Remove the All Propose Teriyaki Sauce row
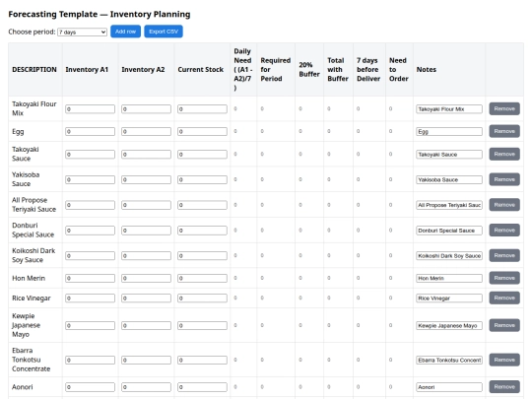 click(504, 205)
